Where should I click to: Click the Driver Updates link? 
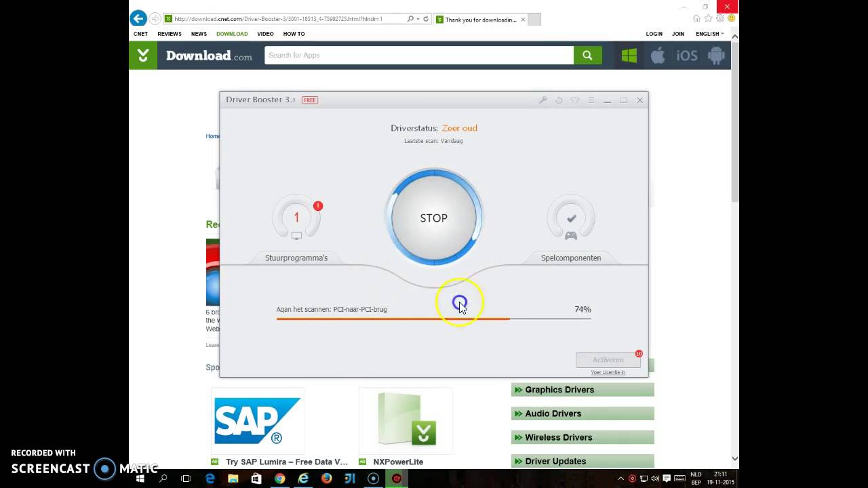(583, 461)
